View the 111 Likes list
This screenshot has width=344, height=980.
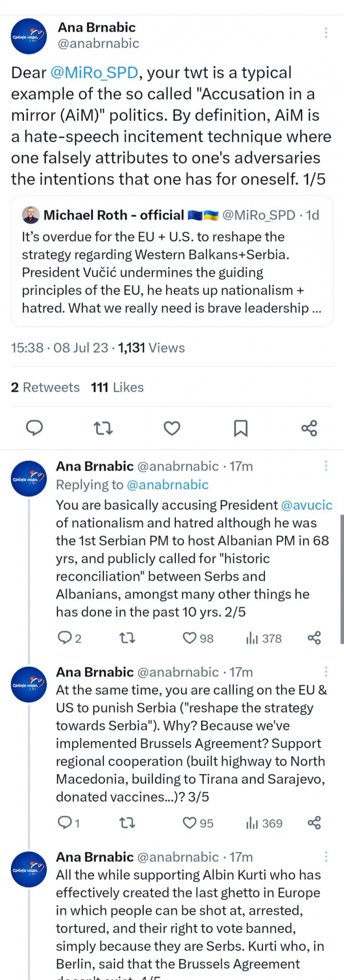pos(117,387)
